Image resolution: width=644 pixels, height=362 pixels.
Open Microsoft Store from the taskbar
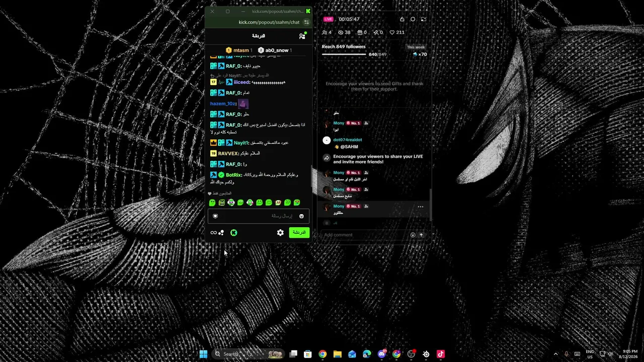(308, 354)
